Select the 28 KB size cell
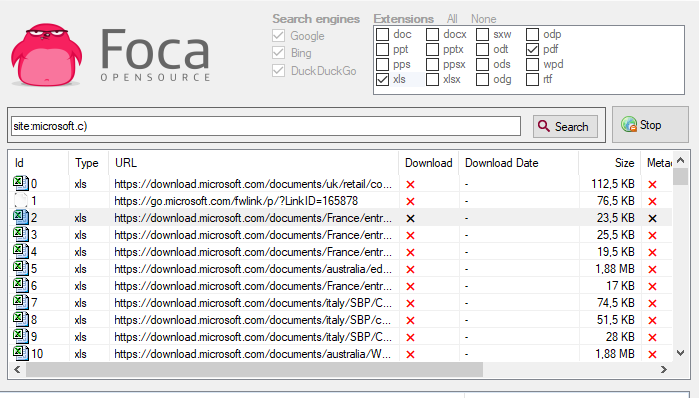699x398 pixels. [620, 337]
